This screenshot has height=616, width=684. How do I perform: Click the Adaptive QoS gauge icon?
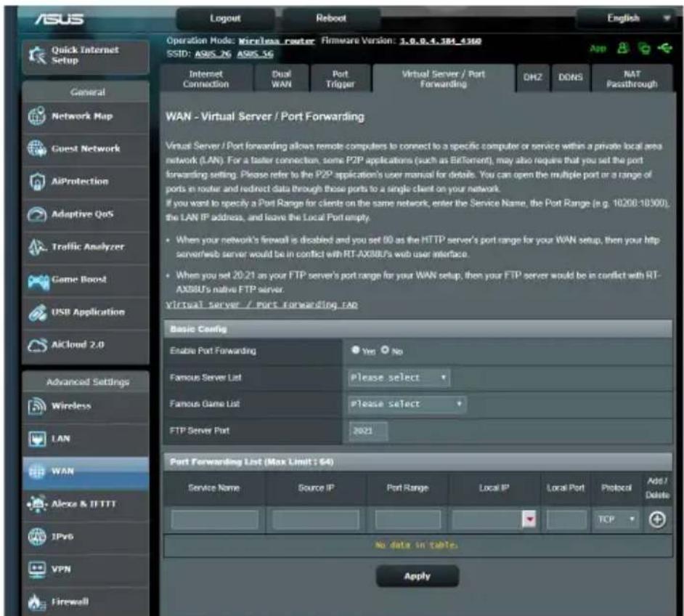pos(36,214)
